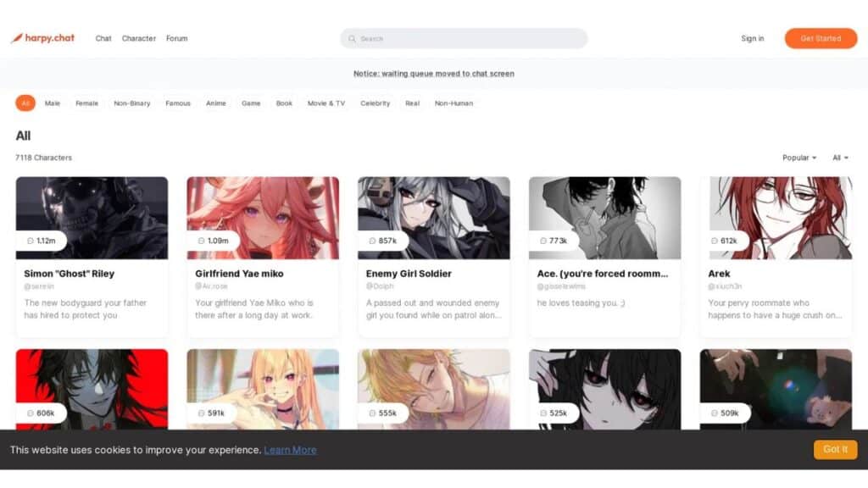This screenshot has width=868, height=488.
Task: Select the All category filter chip
Action: (25, 103)
